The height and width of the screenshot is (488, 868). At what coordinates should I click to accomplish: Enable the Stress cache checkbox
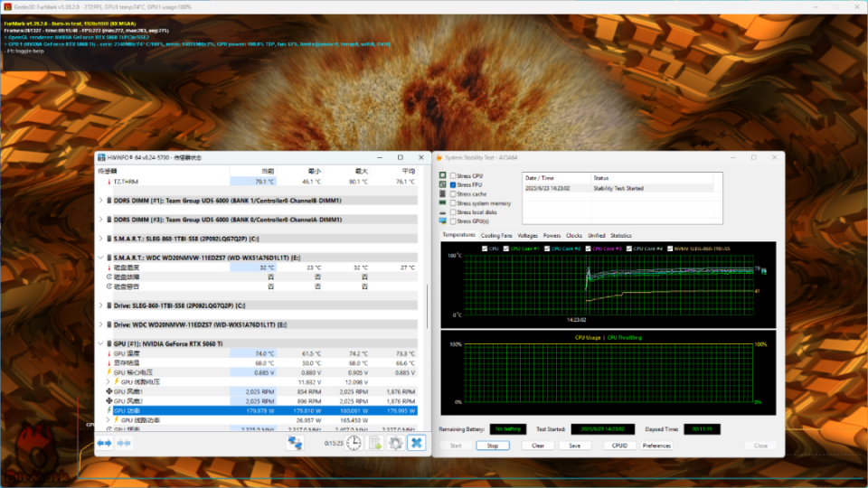point(453,194)
